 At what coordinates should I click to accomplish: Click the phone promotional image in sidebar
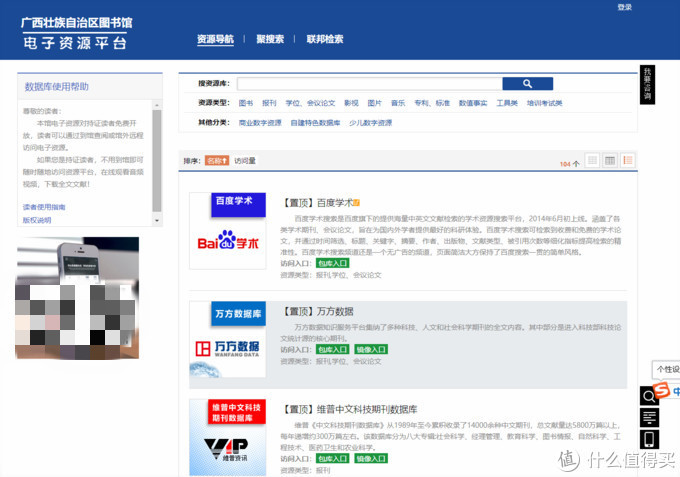77,298
